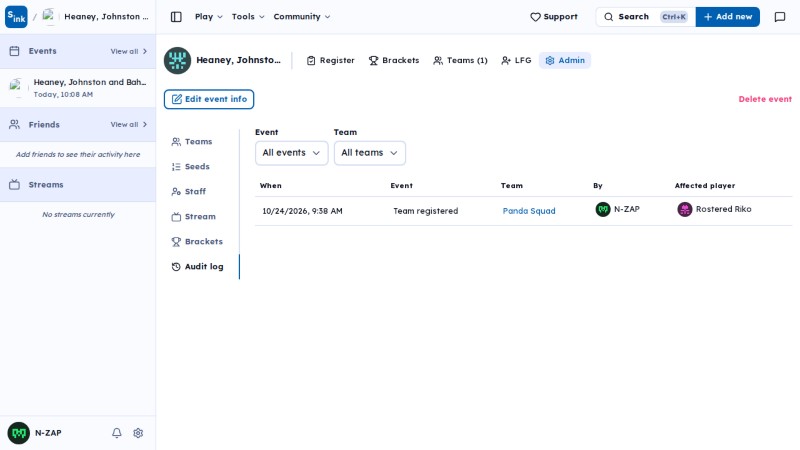The image size is (800, 450).
Task: Open the LFG tab
Action: 516,60
